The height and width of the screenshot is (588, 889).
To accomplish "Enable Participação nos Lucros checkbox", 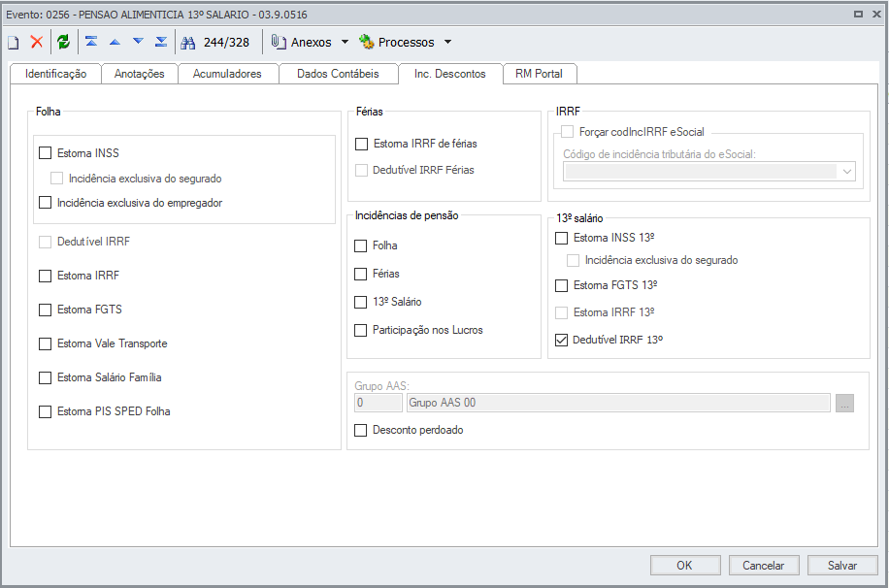I will coord(361,330).
